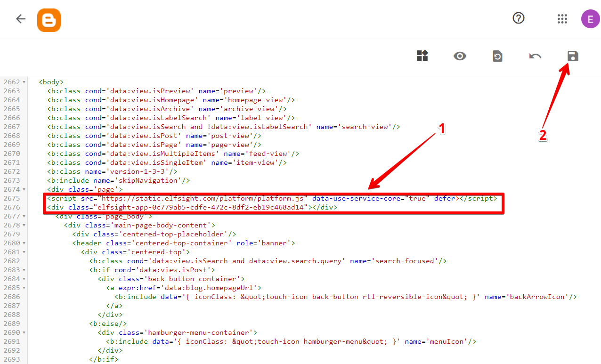This screenshot has width=601, height=364.
Task: Click the name='page-view' code line
Action: point(154,145)
